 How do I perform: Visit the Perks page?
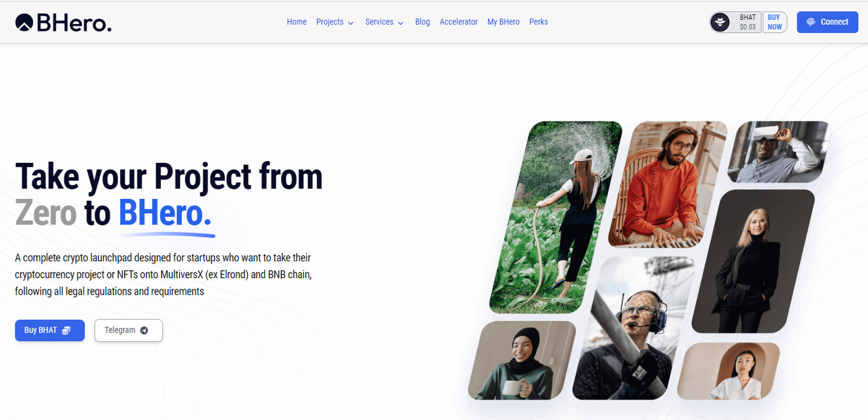(539, 22)
